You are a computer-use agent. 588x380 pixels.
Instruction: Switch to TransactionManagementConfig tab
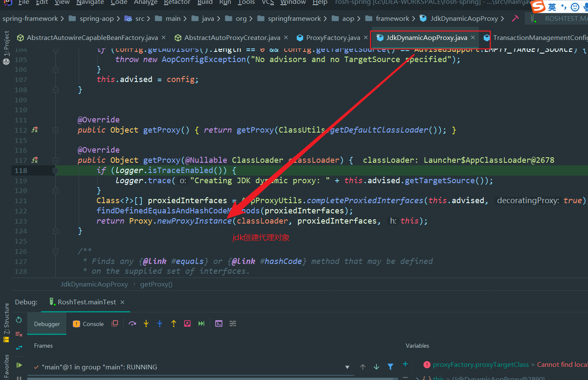pyautogui.click(x=535, y=38)
